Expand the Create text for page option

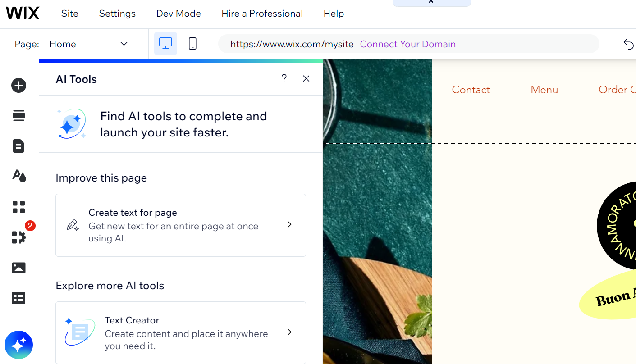tap(289, 224)
